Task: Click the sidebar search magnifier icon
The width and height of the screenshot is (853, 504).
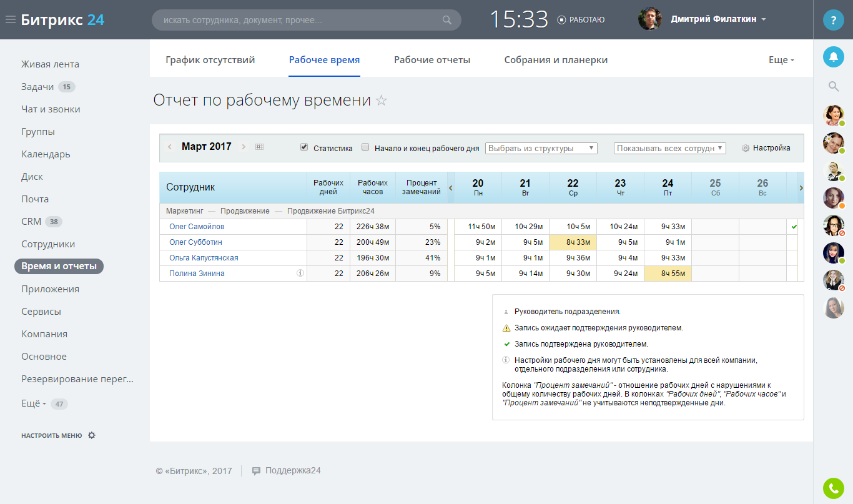Action: (833, 86)
